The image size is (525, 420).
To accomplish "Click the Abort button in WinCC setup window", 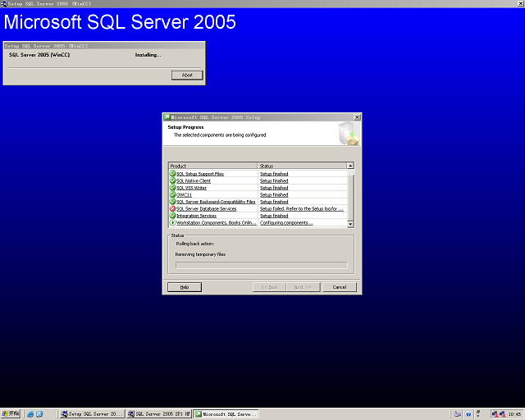I will coord(187,75).
